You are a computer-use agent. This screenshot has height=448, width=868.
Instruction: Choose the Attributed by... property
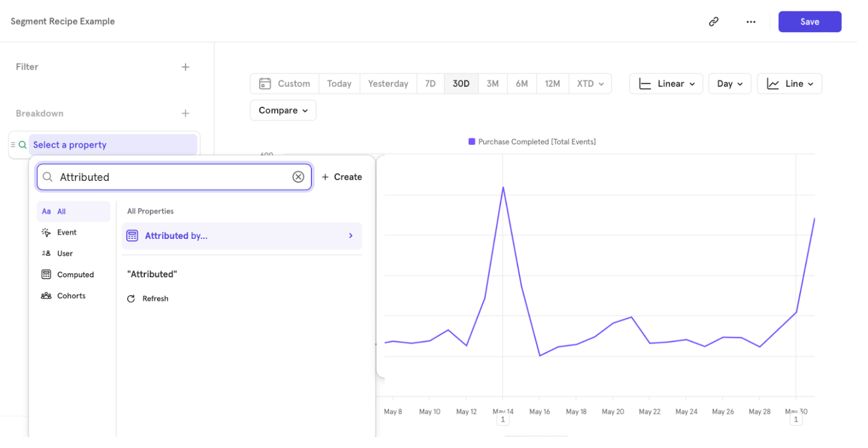pyautogui.click(x=242, y=236)
